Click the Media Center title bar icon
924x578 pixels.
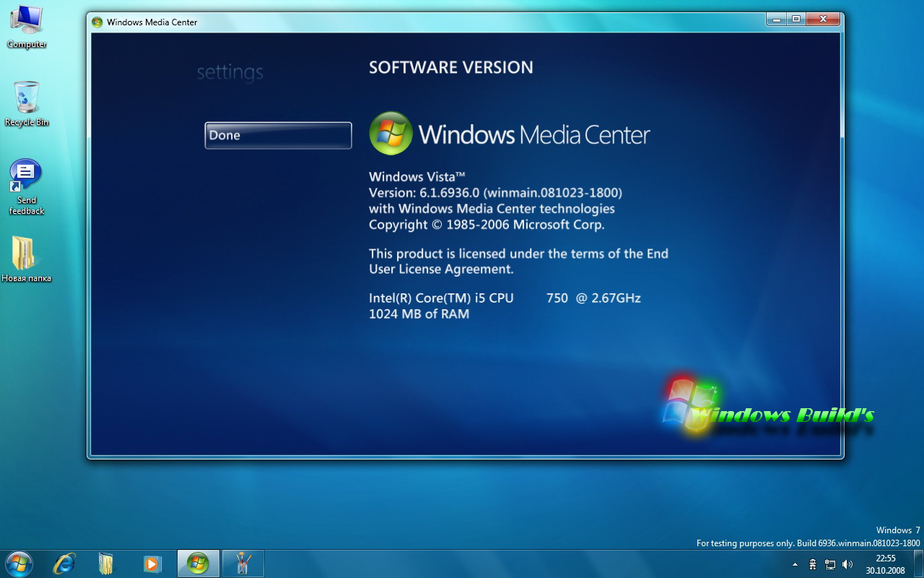(x=97, y=22)
